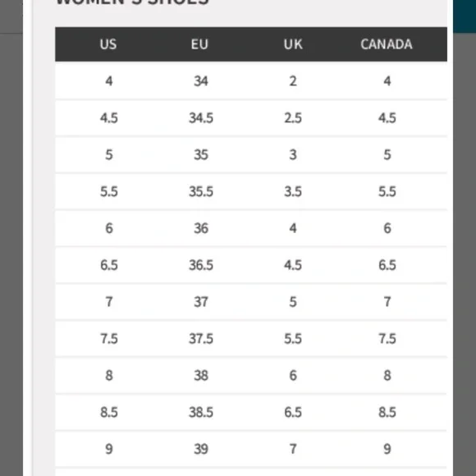This screenshot has width=476, height=476.
Task: Click the EU column header
Action: coord(199,44)
